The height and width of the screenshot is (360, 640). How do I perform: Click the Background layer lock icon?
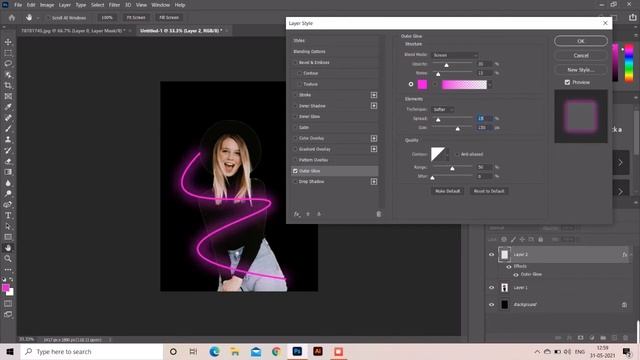(624, 304)
